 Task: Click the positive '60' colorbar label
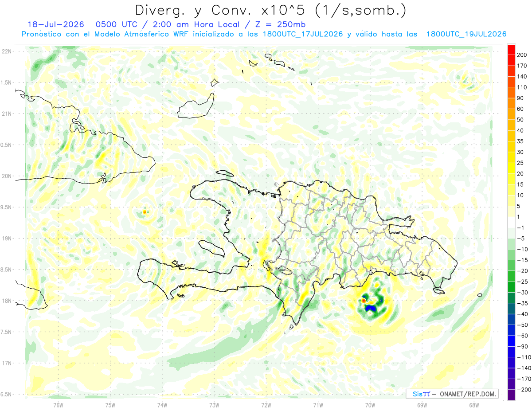pos(520,109)
